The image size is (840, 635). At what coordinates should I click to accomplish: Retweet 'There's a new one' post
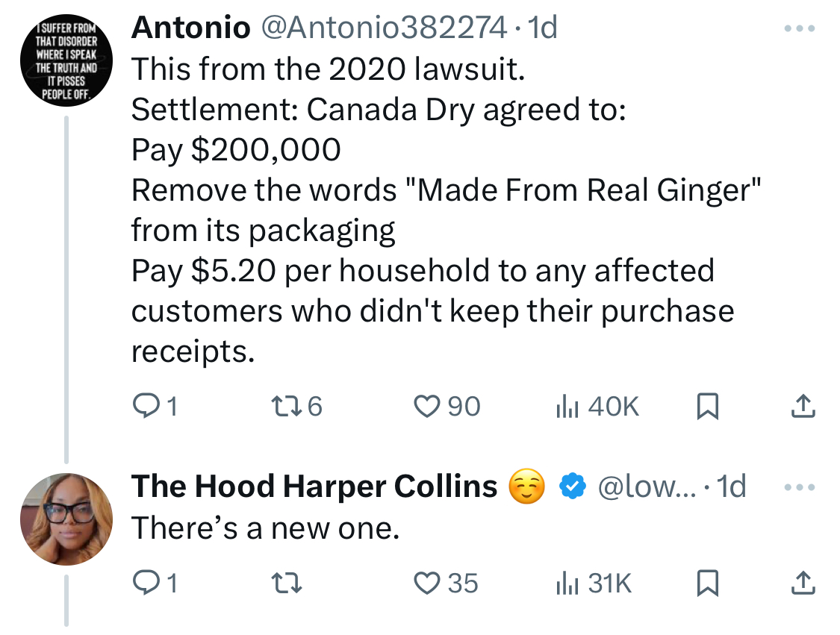287,583
